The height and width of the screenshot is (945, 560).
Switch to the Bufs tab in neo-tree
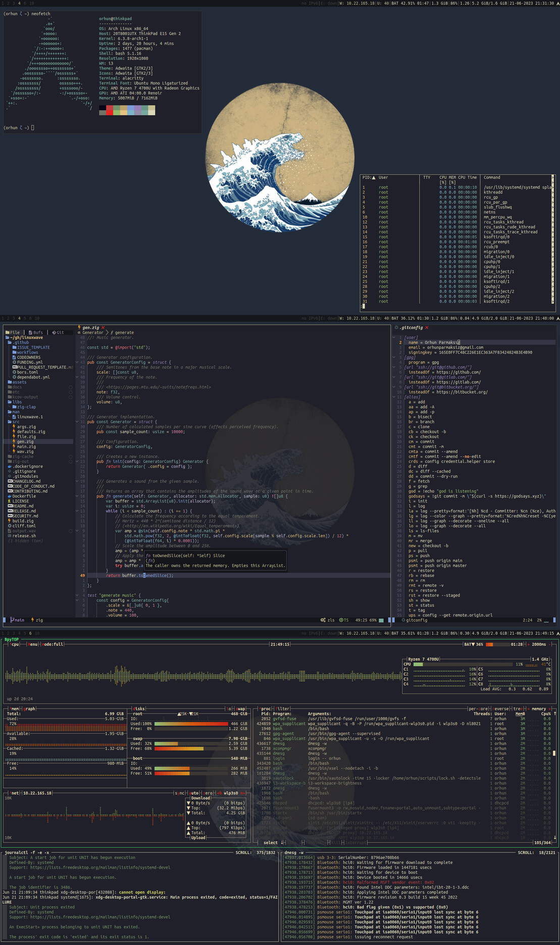pos(36,332)
